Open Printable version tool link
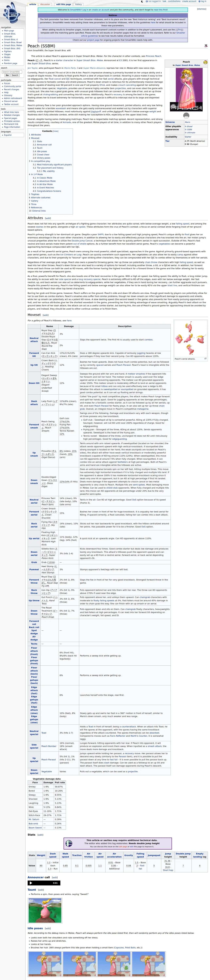This screenshot has width=210, height=980. (x=12, y=121)
